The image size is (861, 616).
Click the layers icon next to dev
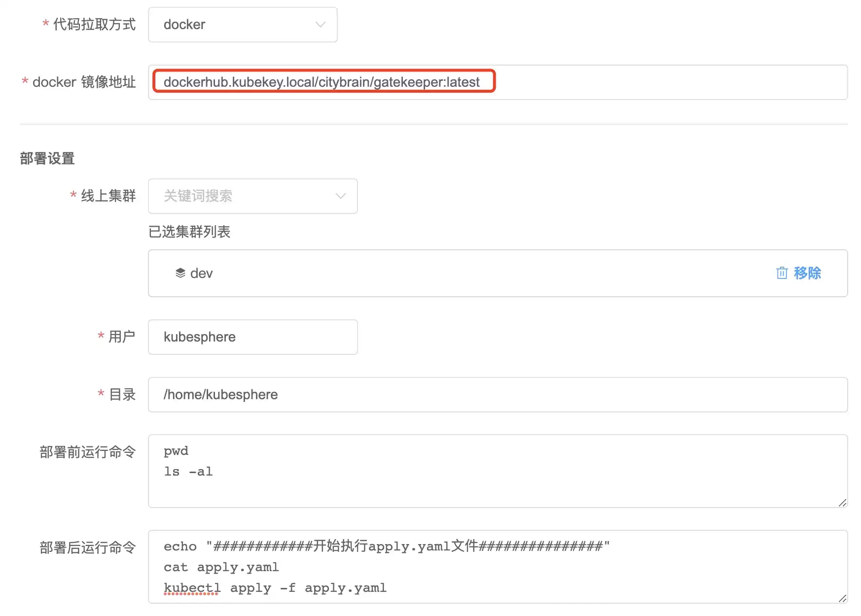click(x=180, y=273)
